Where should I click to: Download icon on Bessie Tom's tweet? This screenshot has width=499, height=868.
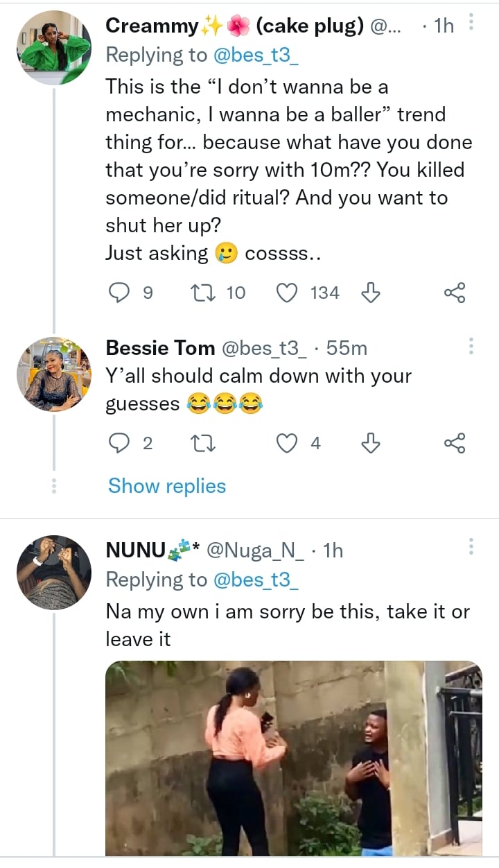[371, 442]
